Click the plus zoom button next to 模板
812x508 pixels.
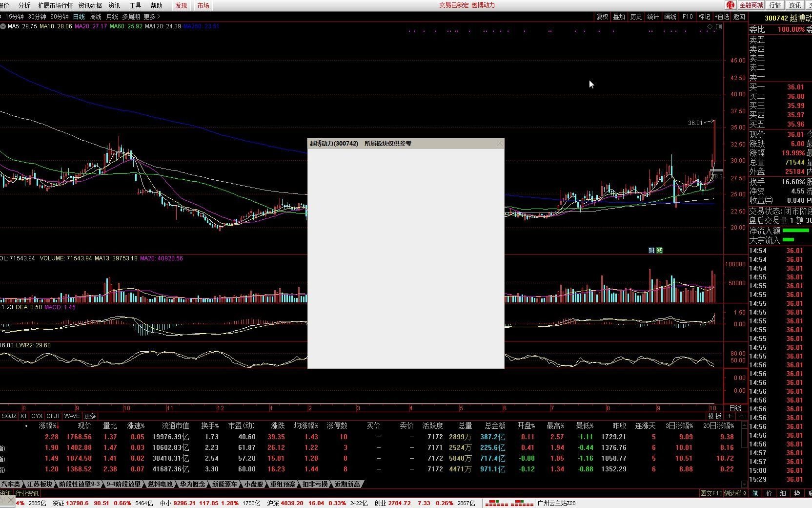click(x=730, y=416)
